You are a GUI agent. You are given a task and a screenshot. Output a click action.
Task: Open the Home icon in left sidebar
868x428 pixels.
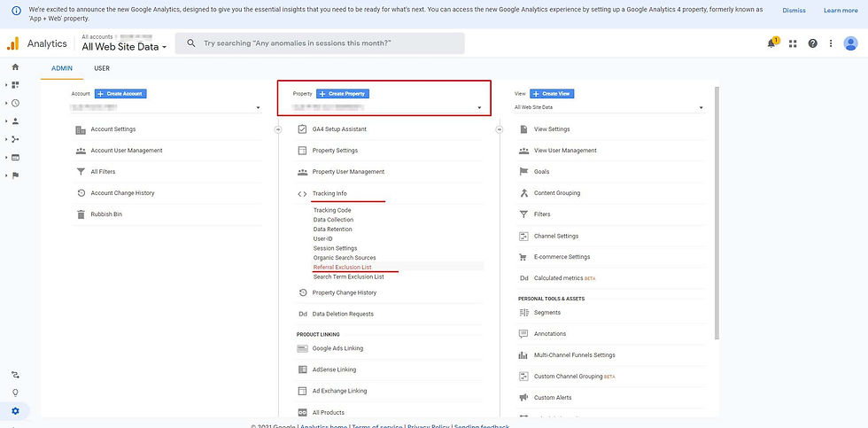pyautogui.click(x=16, y=67)
